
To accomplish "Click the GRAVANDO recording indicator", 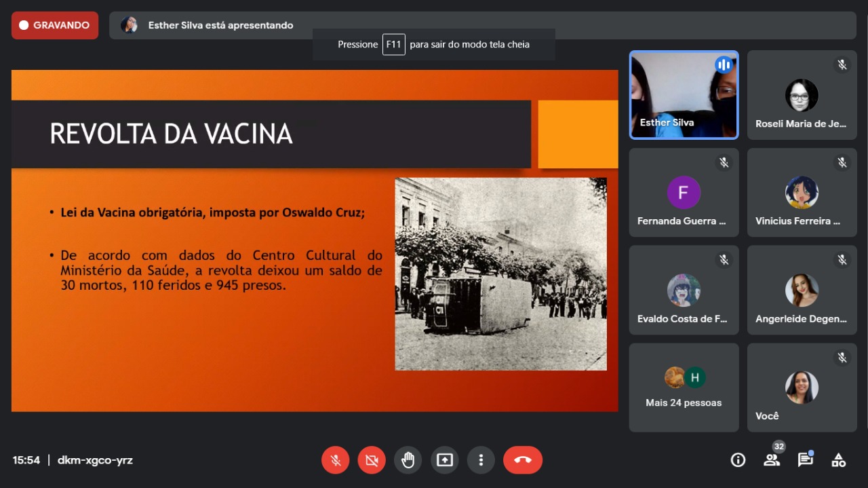I will tap(55, 25).
